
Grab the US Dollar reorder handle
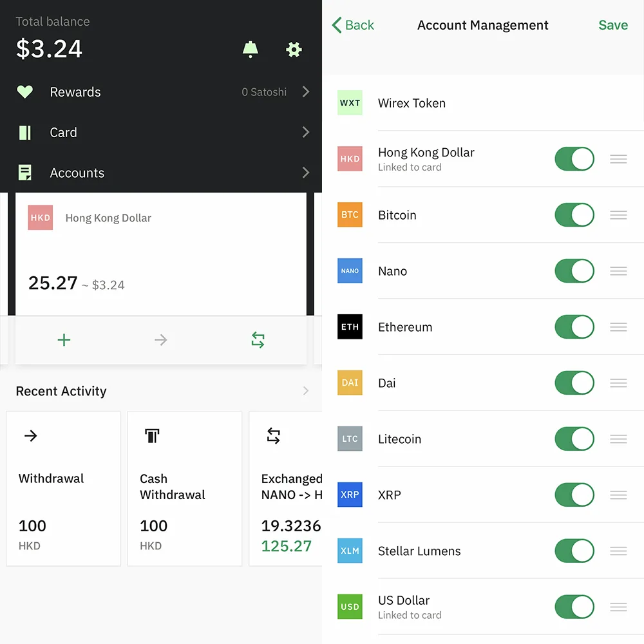(x=618, y=607)
